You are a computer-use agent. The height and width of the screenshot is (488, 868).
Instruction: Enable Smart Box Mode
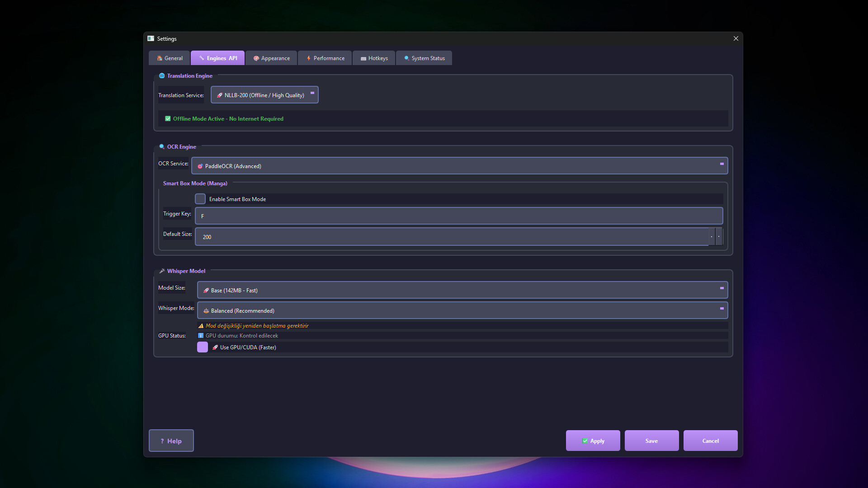pyautogui.click(x=200, y=199)
